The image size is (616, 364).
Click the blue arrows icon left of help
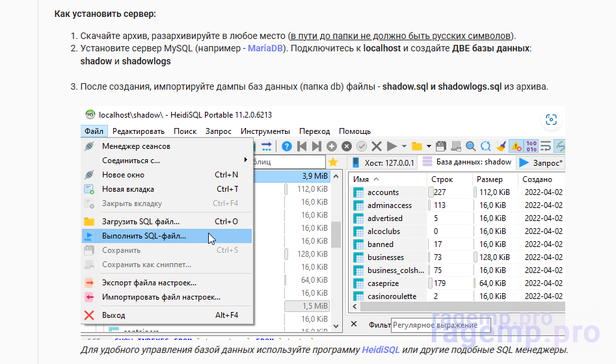266,146
